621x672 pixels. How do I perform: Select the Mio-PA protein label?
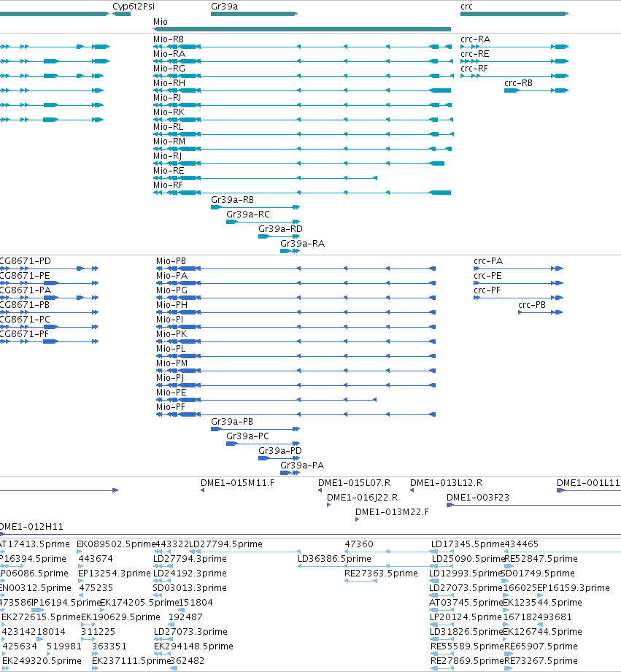(172, 276)
